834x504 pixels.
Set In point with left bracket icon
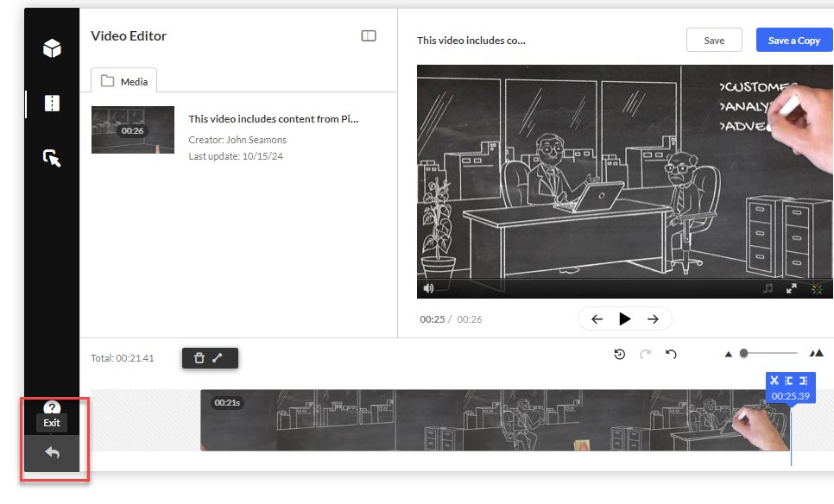[789, 380]
